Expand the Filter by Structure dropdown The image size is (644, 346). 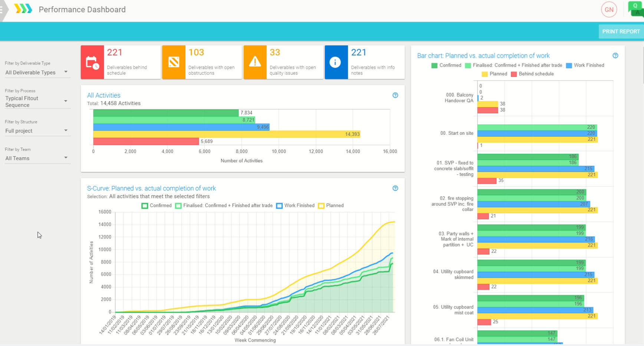(36, 131)
